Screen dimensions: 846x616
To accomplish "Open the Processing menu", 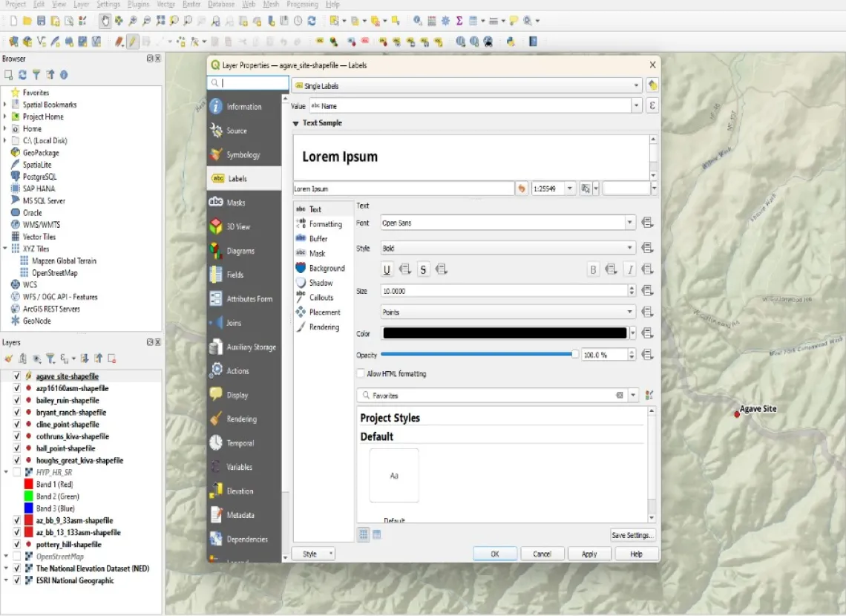I will click(x=302, y=4).
